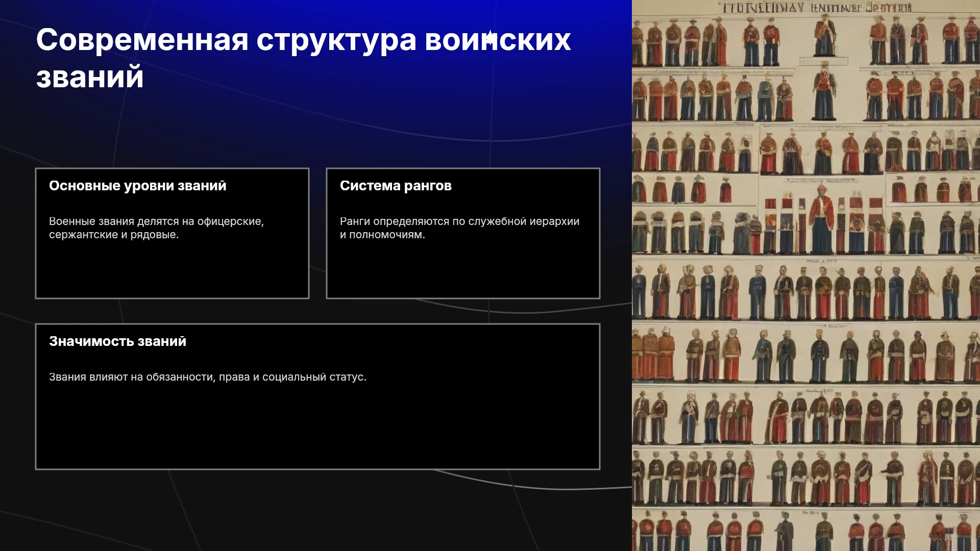This screenshot has height=551, width=980.
Task: Click empty area inside the 'Значимость званий' card
Action: click(316, 429)
